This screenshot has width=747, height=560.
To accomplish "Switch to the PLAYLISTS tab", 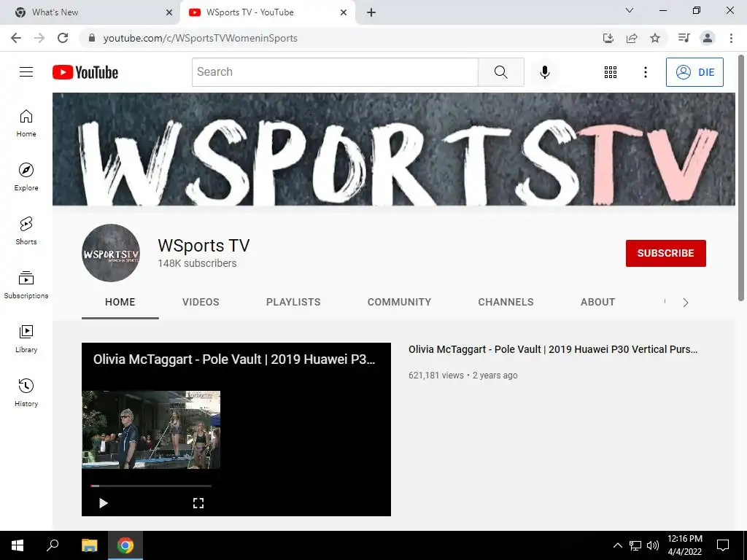I will click(x=293, y=302).
